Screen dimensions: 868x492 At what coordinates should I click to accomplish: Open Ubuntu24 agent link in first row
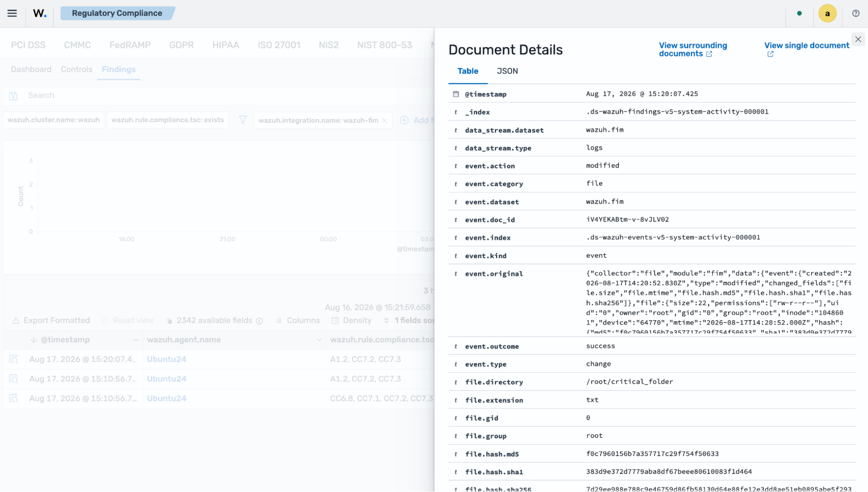click(166, 360)
